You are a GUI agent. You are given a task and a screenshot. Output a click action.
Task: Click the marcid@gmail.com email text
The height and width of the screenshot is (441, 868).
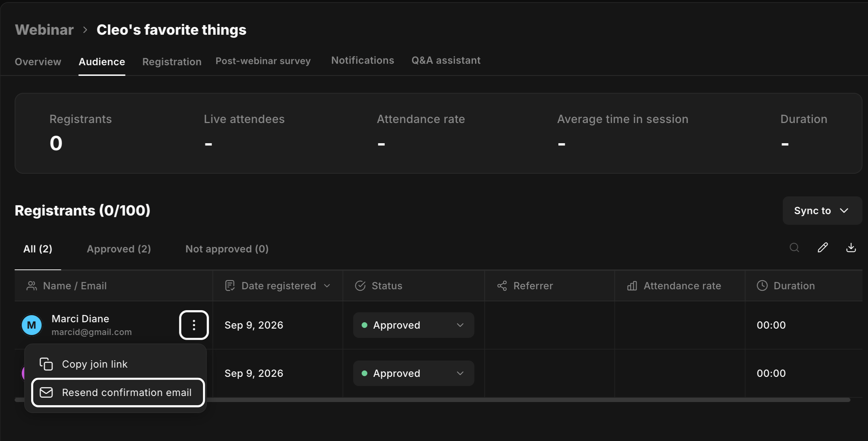[92, 332]
